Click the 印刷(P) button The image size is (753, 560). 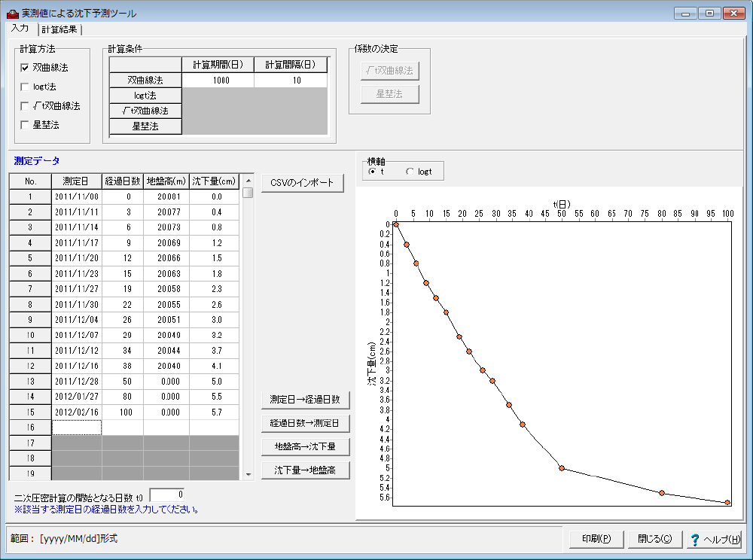(596, 539)
